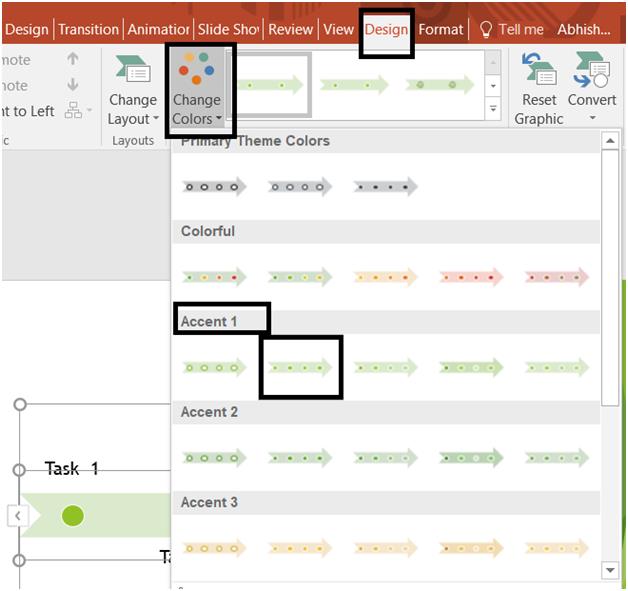Open the organization chart layout dropdown
The width and height of the screenshot is (628, 591).
pyautogui.click(x=78, y=110)
